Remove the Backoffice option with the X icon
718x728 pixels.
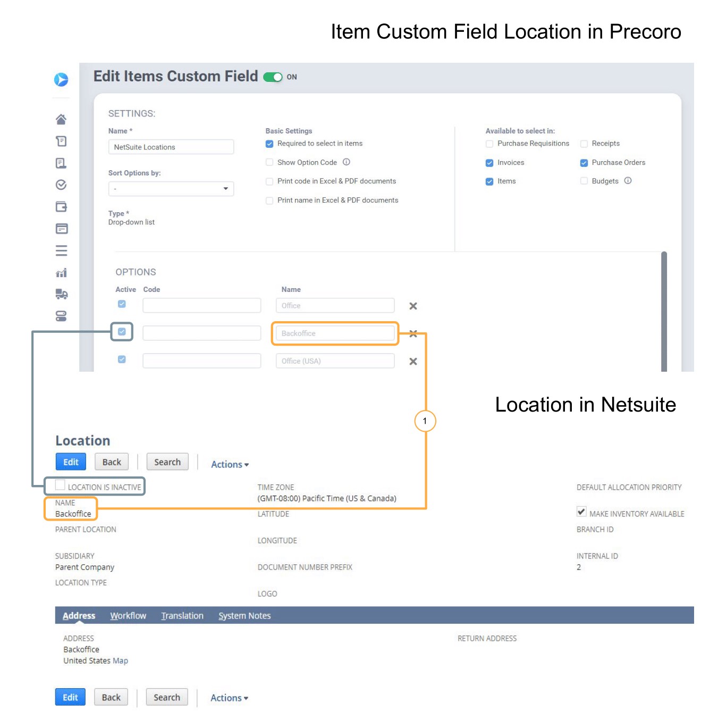[x=413, y=333]
